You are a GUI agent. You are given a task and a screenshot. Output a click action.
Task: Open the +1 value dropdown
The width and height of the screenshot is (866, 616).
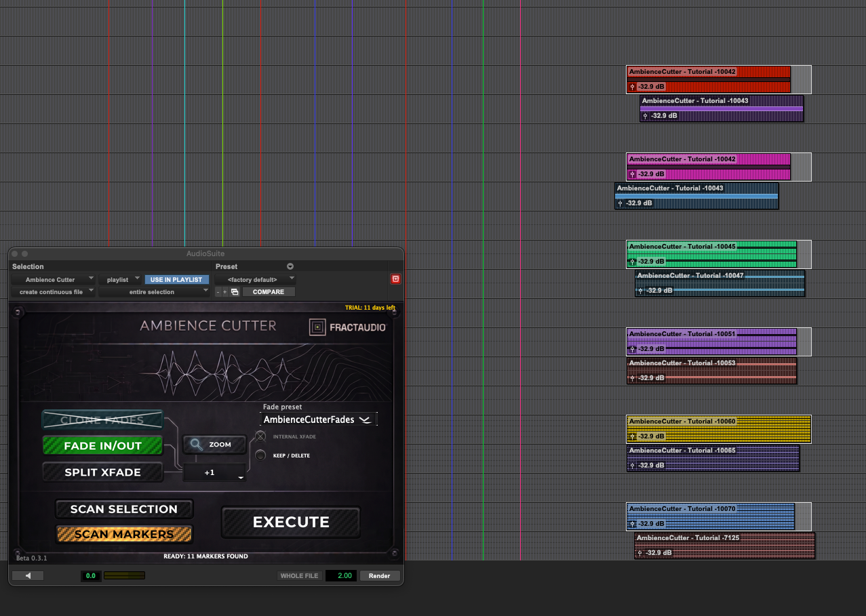click(x=214, y=472)
